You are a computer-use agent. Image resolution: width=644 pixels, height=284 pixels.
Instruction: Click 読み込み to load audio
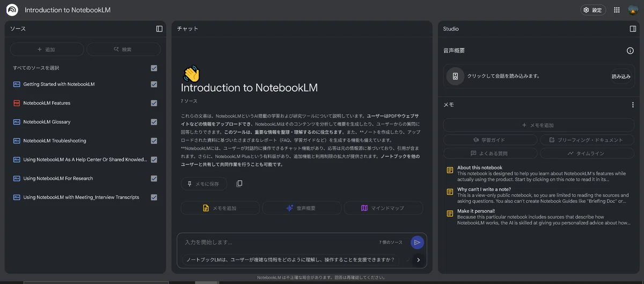[x=621, y=76]
